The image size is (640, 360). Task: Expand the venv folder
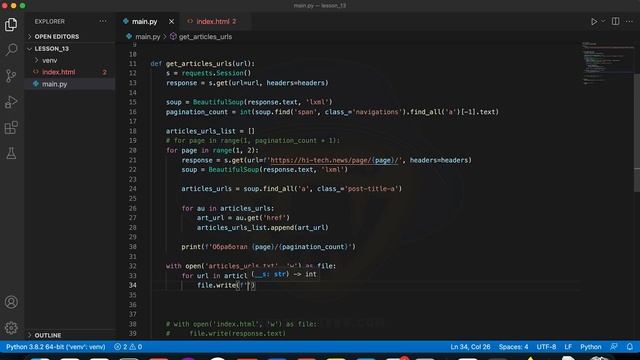[x=50, y=60]
